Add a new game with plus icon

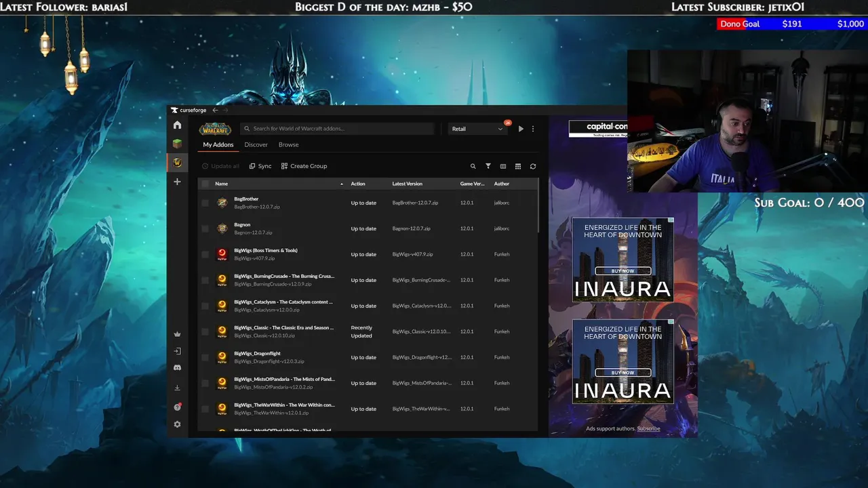[177, 182]
